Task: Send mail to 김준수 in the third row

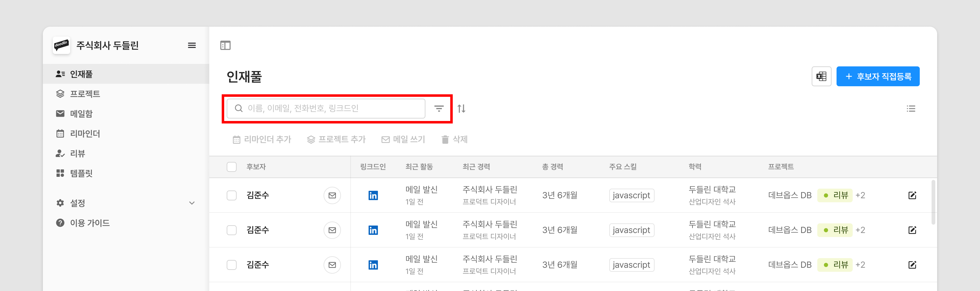Action: (x=332, y=265)
